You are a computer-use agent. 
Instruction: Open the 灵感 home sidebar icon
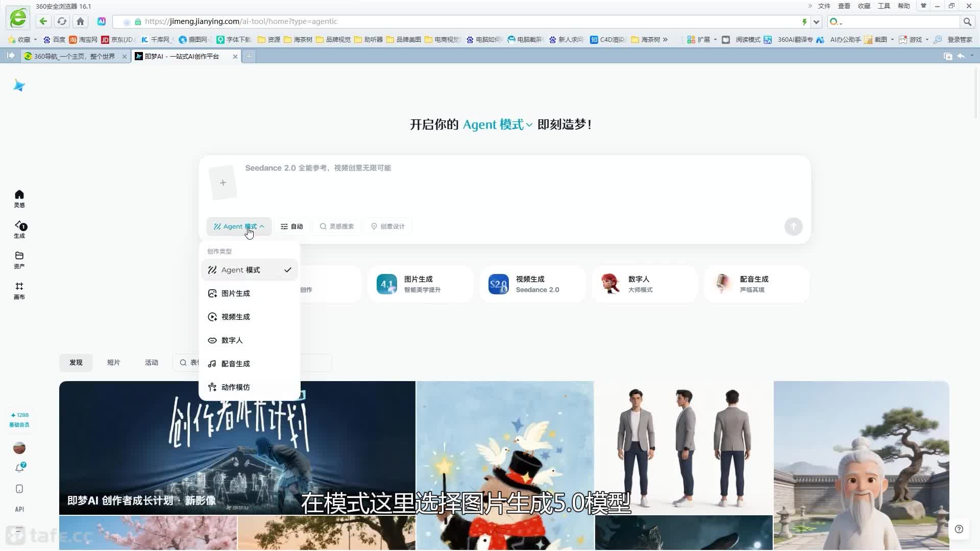(19, 198)
